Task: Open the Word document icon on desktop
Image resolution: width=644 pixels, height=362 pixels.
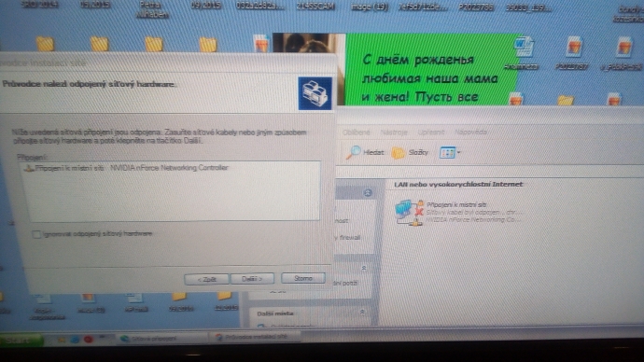Action: pyautogui.click(x=524, y=48)
